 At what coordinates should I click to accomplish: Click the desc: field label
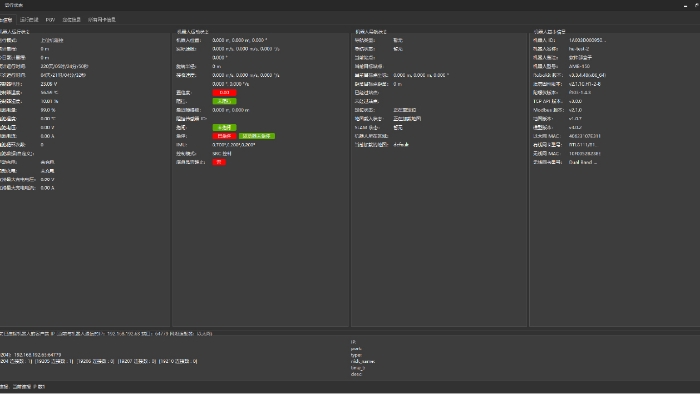pyautogui.click(x=356, y=374)
